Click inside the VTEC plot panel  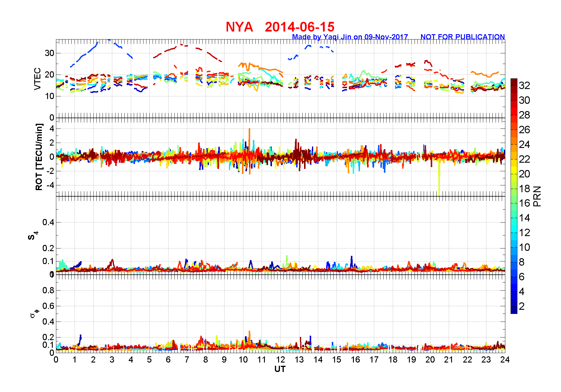coord(280,78)
